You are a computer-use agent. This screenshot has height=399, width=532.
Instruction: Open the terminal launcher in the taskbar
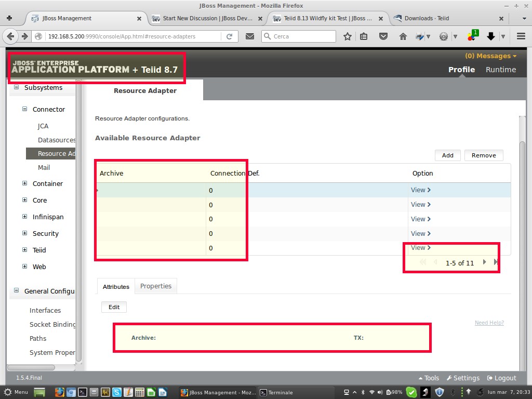click(83, 392)
